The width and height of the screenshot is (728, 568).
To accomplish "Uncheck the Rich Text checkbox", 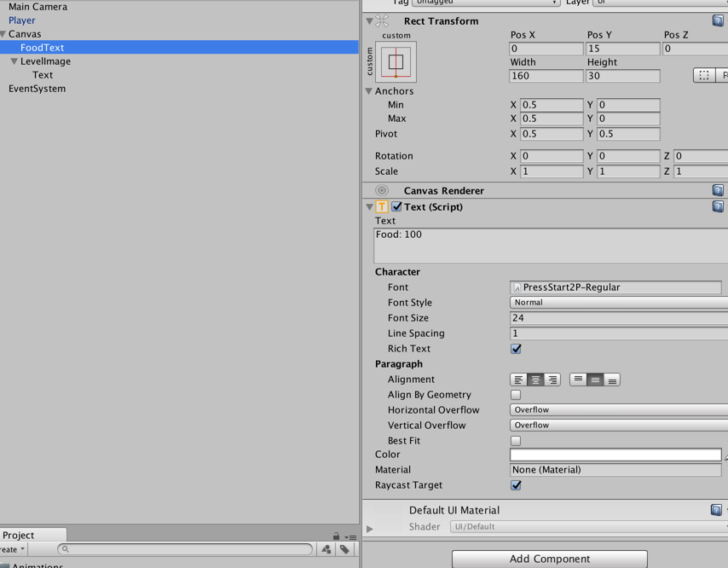I will (x=516, y=349).
